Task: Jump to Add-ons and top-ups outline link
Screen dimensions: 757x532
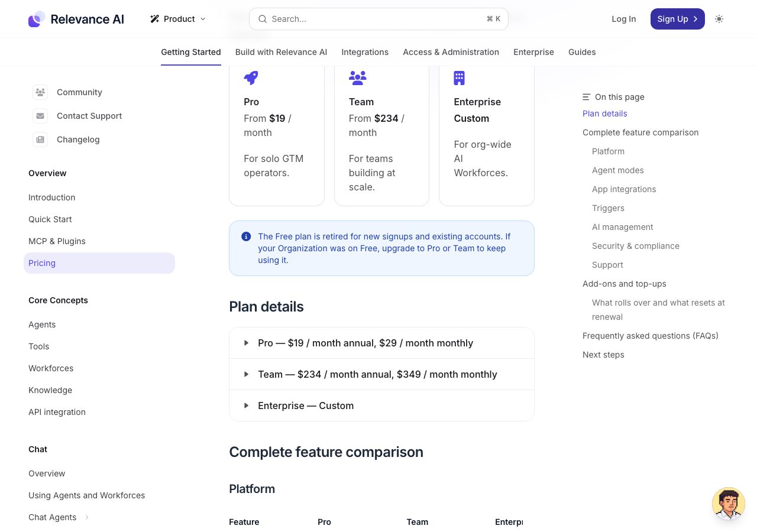Action: pos(624,284)
